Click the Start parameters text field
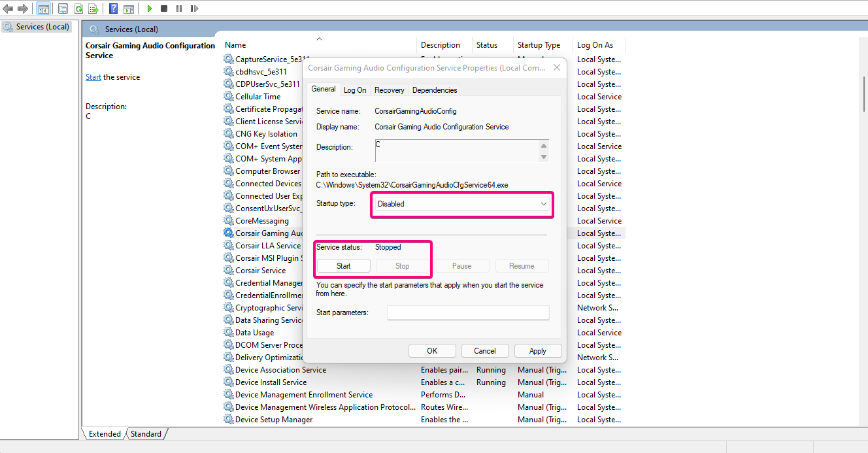Screen dimensions: 868x453 tap(467, 312)
